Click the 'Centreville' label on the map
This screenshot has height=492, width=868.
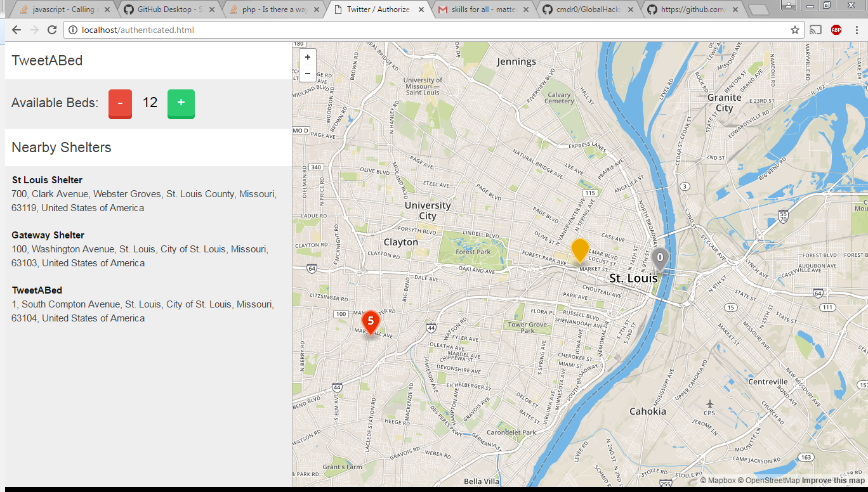[768, 382]
